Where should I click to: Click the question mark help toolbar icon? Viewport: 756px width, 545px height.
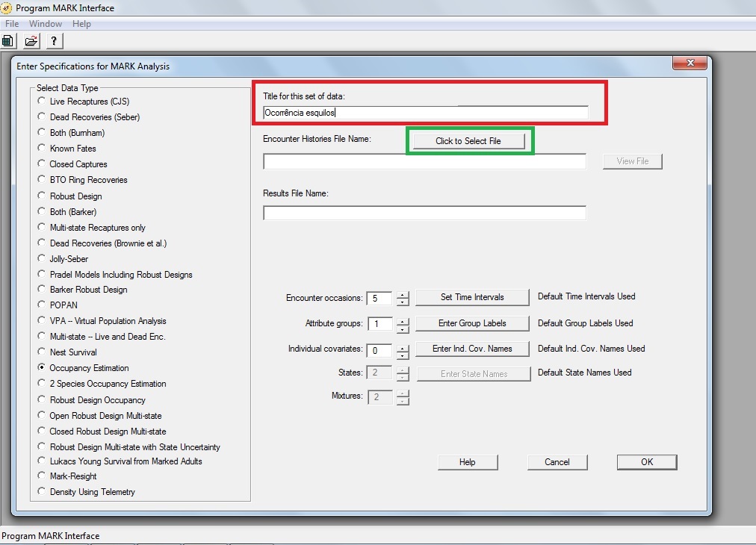[x=54, y=41]
